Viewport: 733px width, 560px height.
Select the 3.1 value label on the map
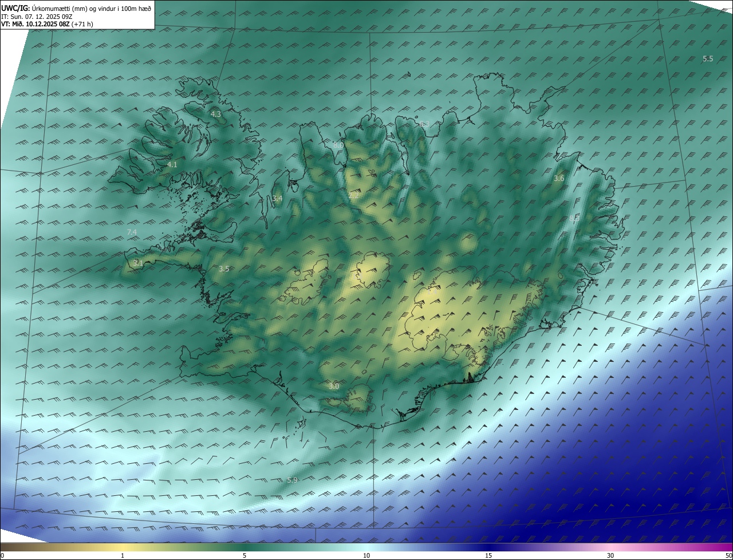(138, 263)
